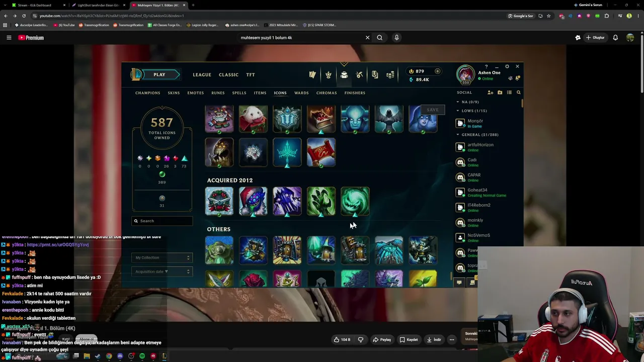Select the Santa hat icon in Acquired 2012

(253, 201)
